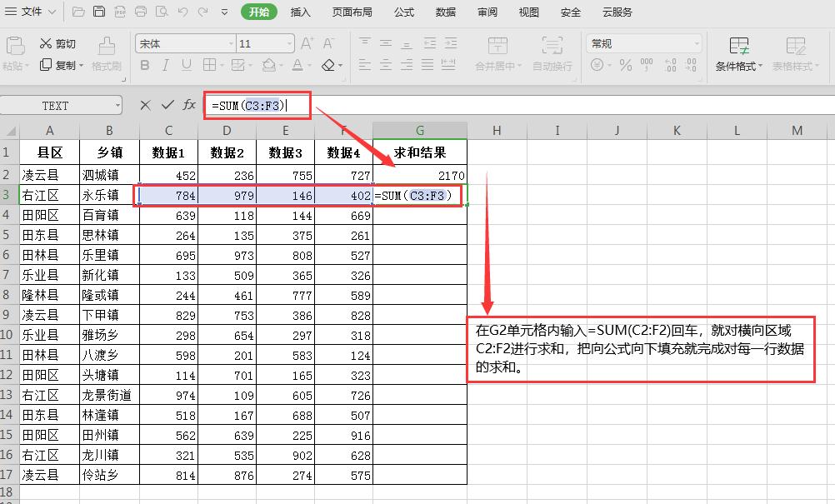Open the 文件 menu

point(30,12)
